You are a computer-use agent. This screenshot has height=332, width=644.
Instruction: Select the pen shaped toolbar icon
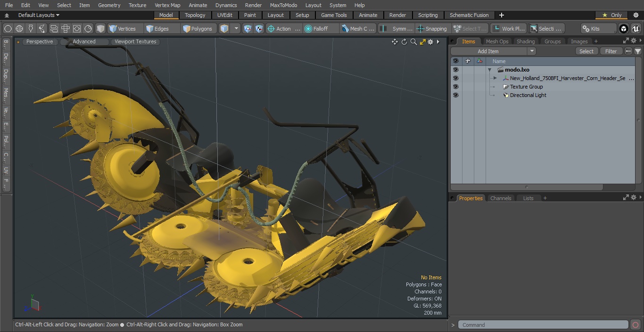31,29
